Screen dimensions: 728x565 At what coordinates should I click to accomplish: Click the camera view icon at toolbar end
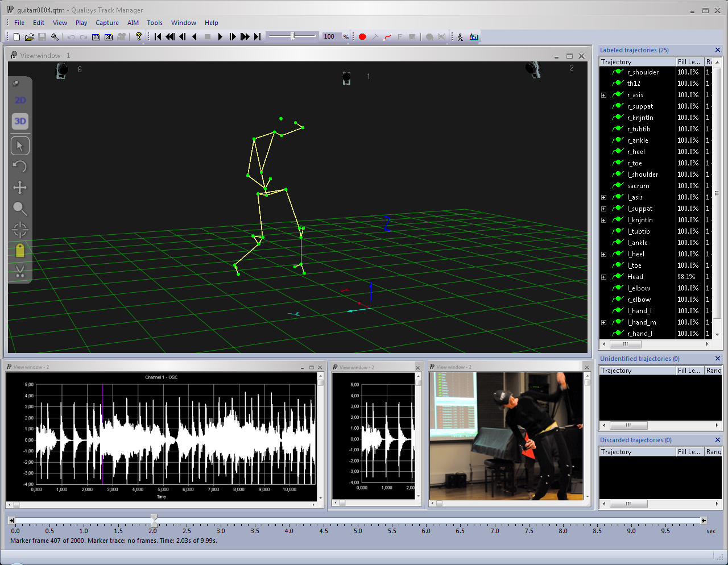coord(474,37)
